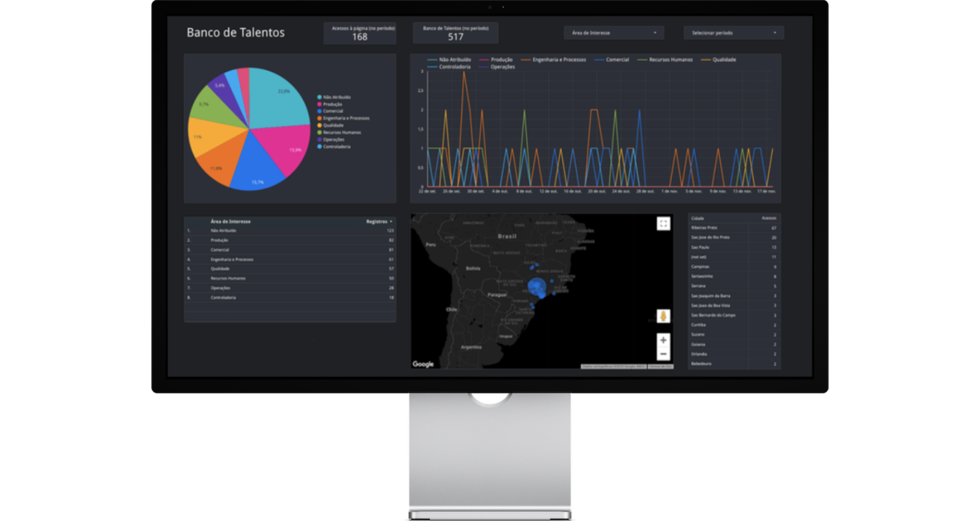Click the Não Atribuído legend color swatch
The width and height of the screenshot is (980, 525).
[x=318, y=97]
